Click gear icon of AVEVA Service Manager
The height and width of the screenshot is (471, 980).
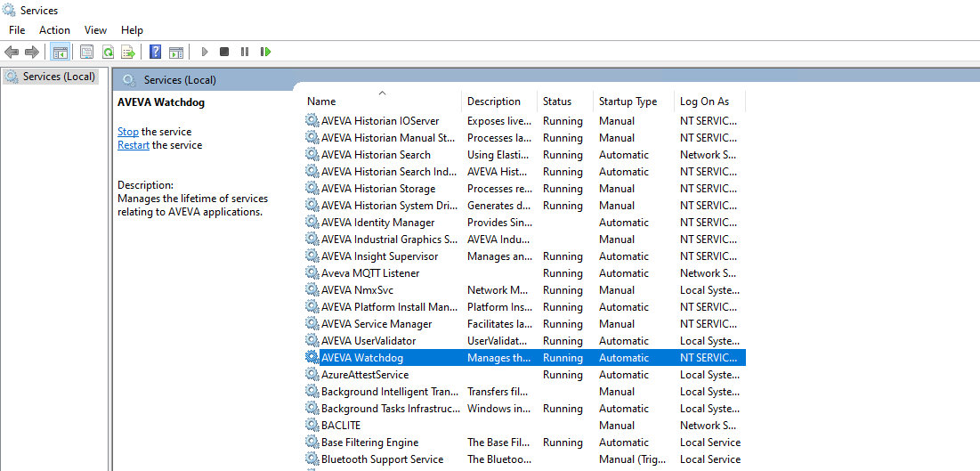312,323
